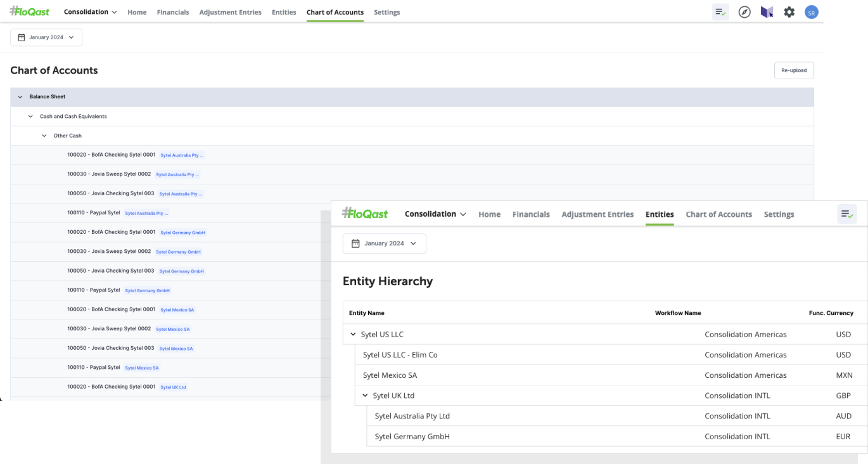The height and width of the screenshot is (464, 868).
Task: Open the compass explore icon
Action: (x=744, y=12)
